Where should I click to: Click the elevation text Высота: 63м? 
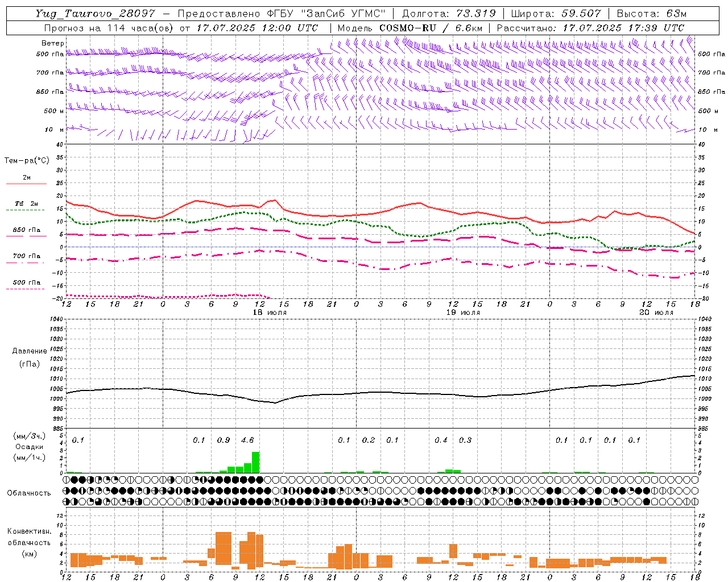click(x=652, y=14)
